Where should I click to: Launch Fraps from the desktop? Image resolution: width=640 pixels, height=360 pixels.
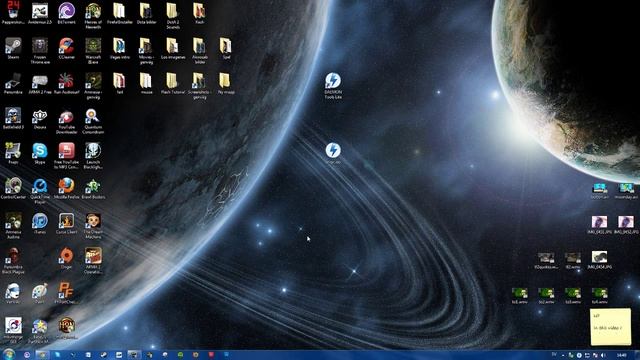13,153
